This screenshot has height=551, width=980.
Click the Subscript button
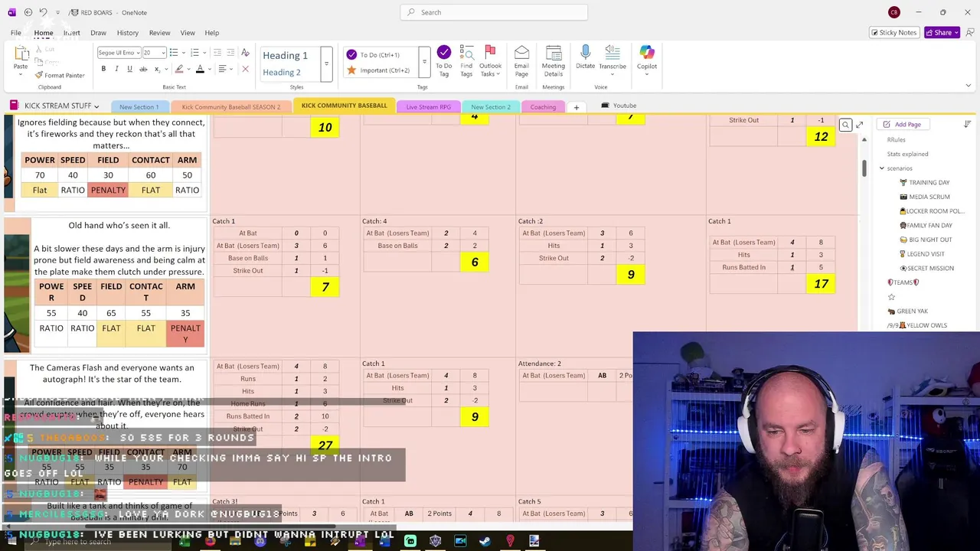pos(158,69)
